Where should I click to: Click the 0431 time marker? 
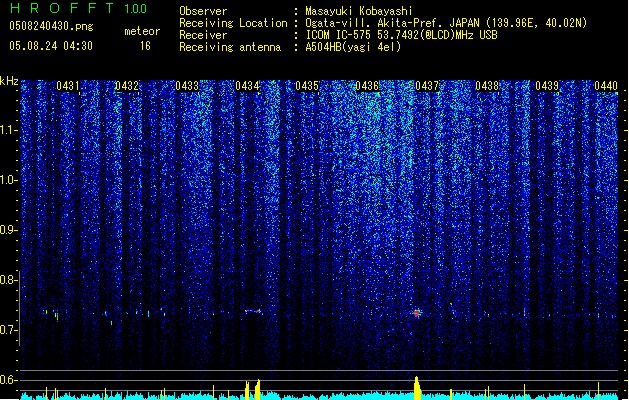tap(67, 86)
